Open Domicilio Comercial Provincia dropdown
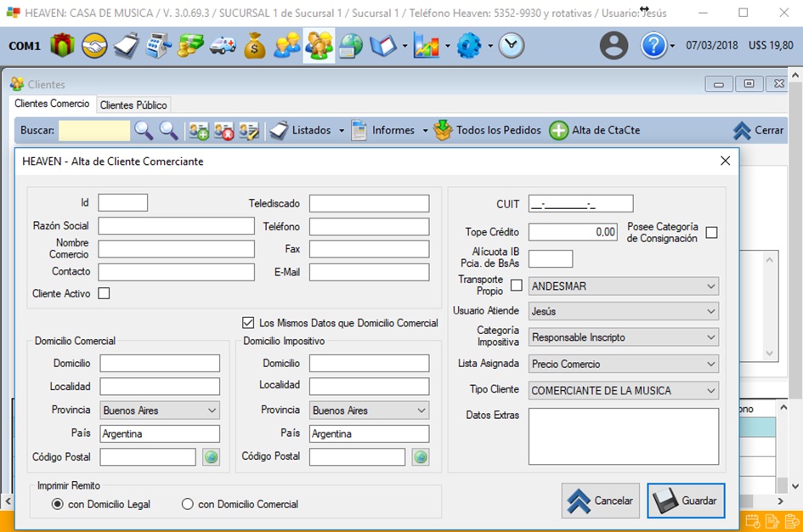Screen dimensions: 803x532 (160, 410)
